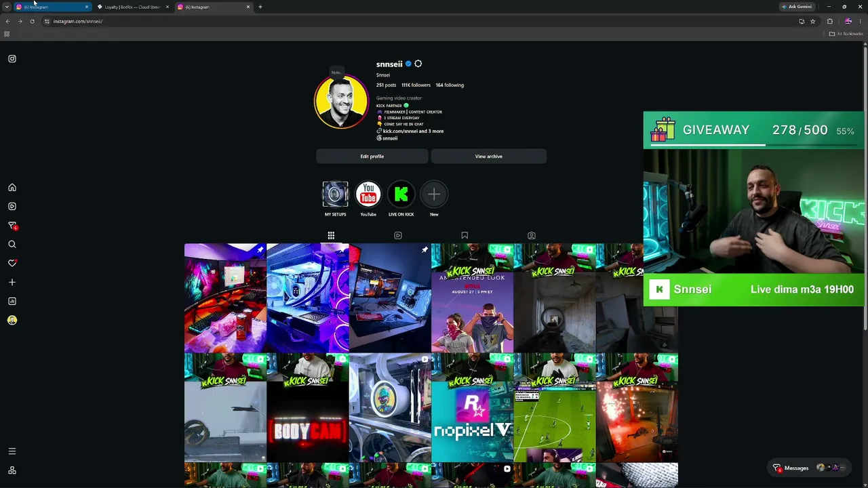Switch to Loyalty BotRix browser tab
This screenshot has height=488, width=868.
132,7
